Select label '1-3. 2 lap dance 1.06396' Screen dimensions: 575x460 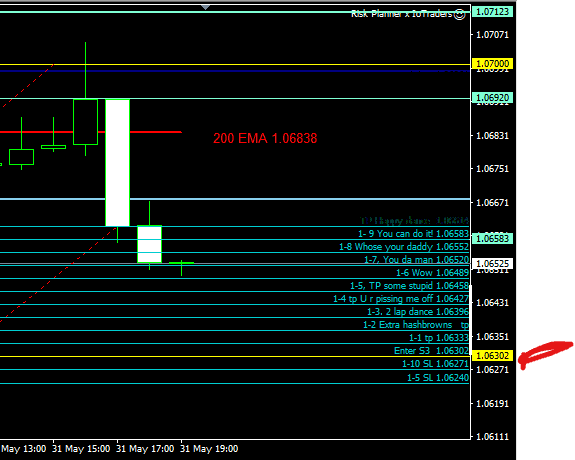point(418,312)
